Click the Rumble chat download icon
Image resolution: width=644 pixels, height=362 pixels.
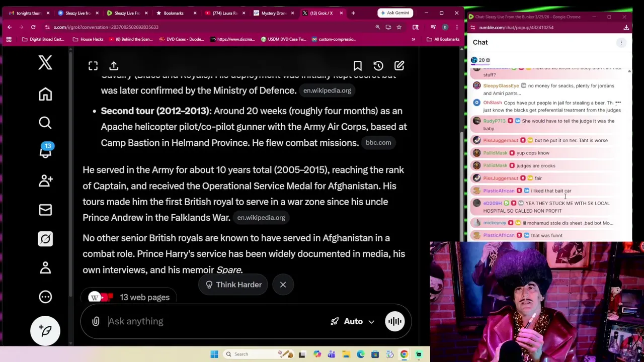click(626, 28)
